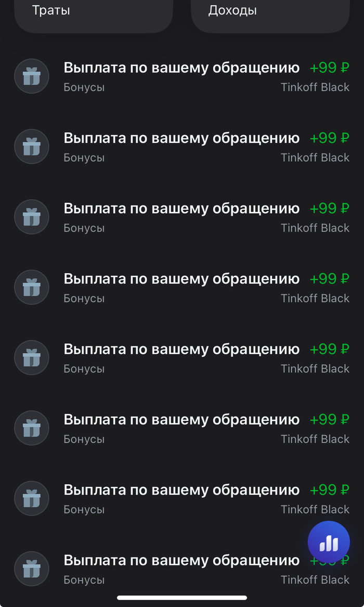Tap the gift icon of the third payout

pos(31,217)
